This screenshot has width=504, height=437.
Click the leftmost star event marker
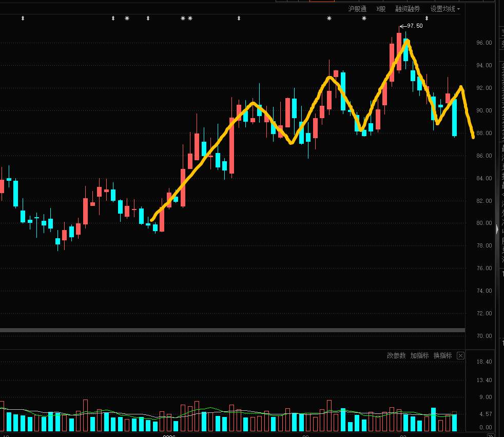(x=127, y=18)
